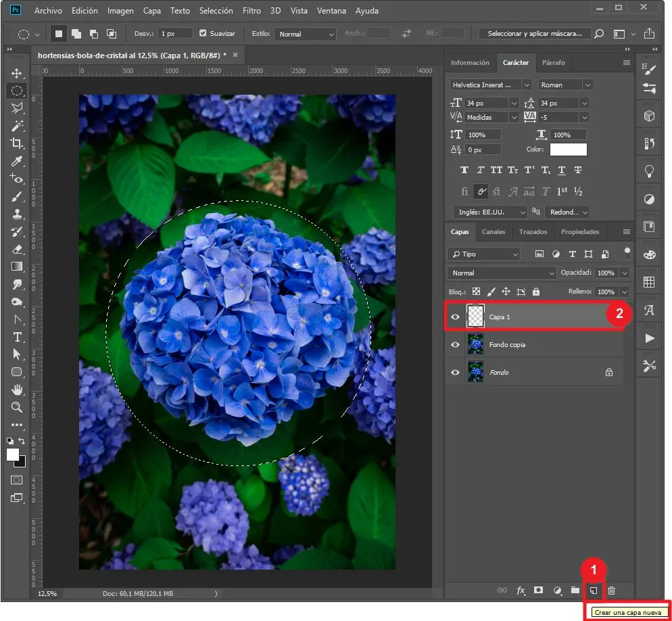Click the delete layer trash icon
The height and width of the screenshot is (621, 672).
pyautogui.click(x=611, y=591)
